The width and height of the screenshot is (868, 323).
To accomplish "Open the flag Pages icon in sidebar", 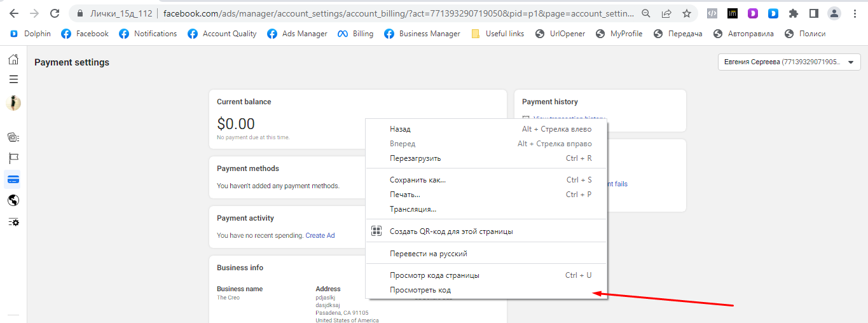I will 13,158.
